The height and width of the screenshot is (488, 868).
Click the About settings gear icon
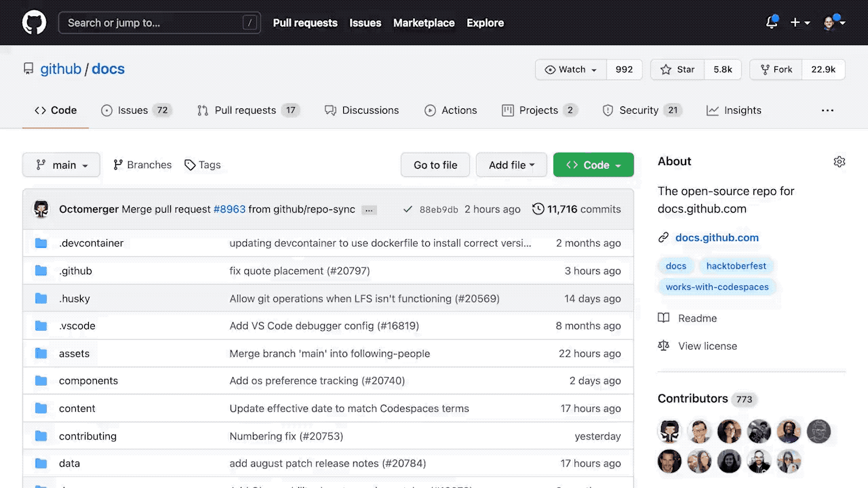coord(840,161)
